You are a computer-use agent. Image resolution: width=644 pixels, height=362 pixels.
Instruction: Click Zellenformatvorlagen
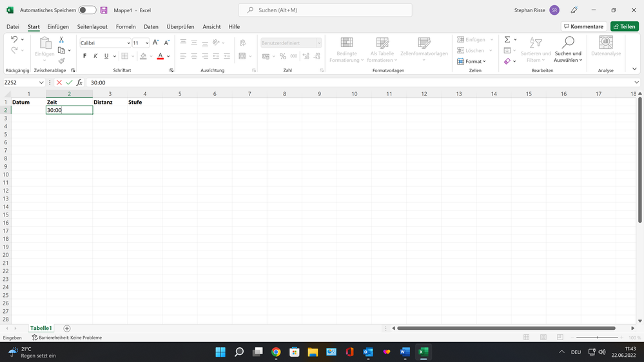(x=424, y=50)
